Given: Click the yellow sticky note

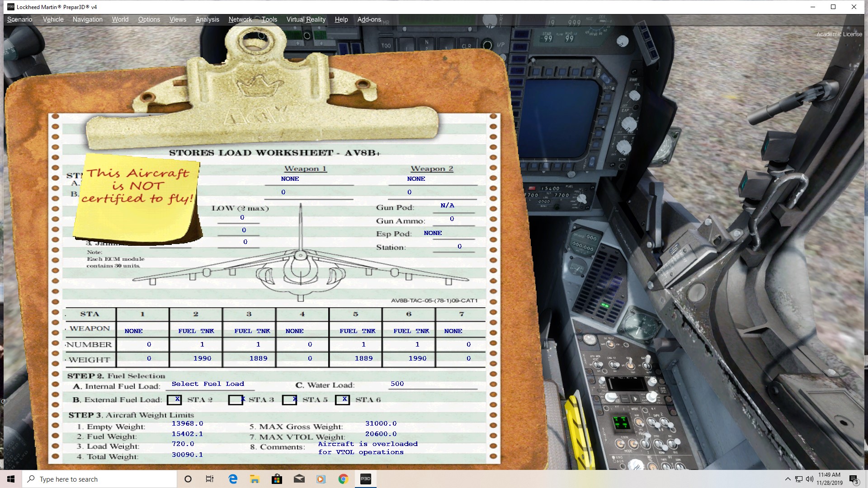Looking at the screenshot, I should tap(137, 199).
